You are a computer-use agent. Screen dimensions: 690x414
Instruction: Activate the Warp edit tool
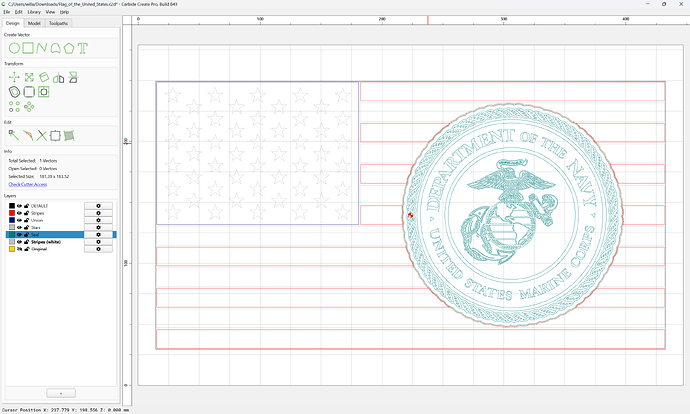coord(69,136)
